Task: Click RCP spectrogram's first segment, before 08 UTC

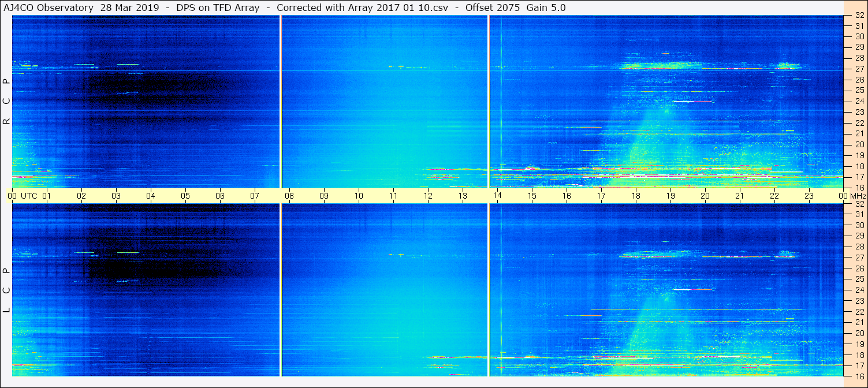Action: pos(146,102)
